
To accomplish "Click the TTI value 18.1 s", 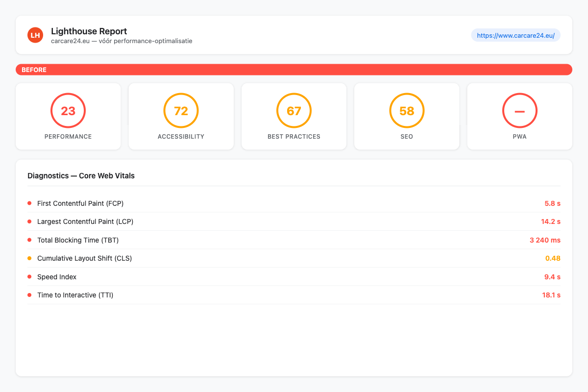I will (551, 295).
